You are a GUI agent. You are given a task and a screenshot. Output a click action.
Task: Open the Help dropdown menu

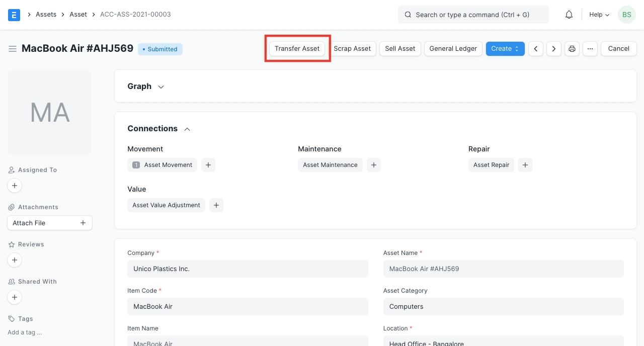coord(599,15)
